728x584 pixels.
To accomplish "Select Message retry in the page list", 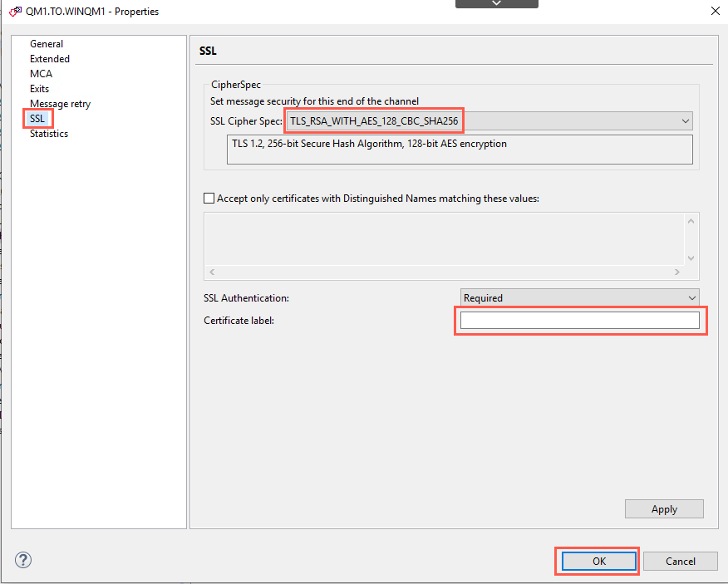I will pos(61,104).
